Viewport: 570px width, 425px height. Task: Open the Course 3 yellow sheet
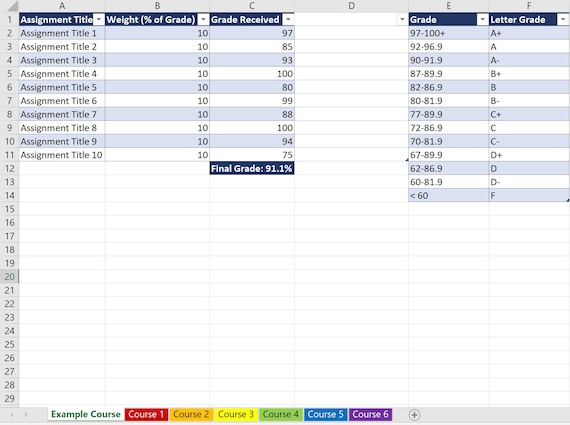(x=236, y=414)
